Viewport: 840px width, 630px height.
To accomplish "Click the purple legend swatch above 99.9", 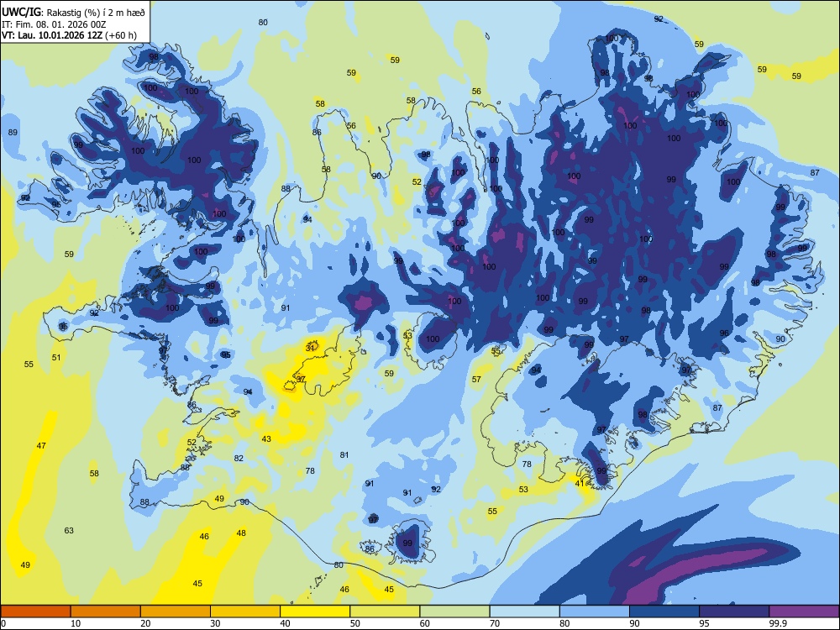I will coord(804,612).
